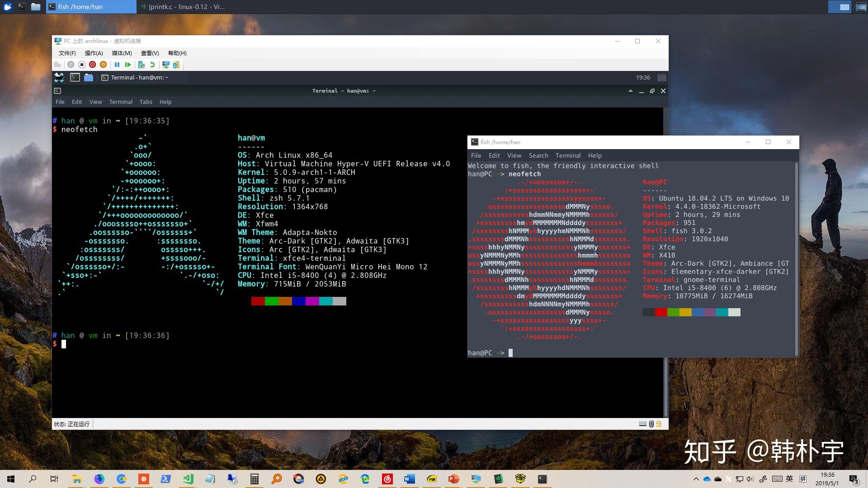Click the shade (roll-up) arrow in the xfce4-terminal title bar
The height and width of the screenshot is (488, 868).
tap(630, 91)
